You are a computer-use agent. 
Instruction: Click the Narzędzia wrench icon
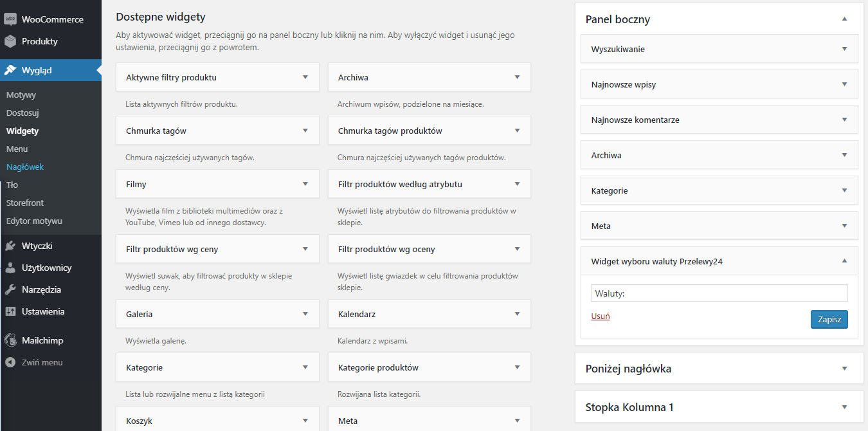(x=10, y=289)
